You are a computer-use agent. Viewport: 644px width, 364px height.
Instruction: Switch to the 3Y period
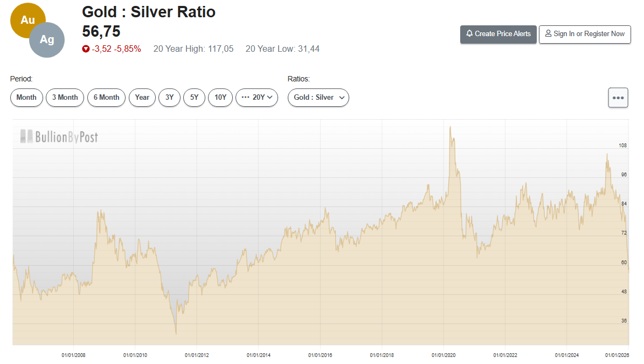tap(169, 98)
